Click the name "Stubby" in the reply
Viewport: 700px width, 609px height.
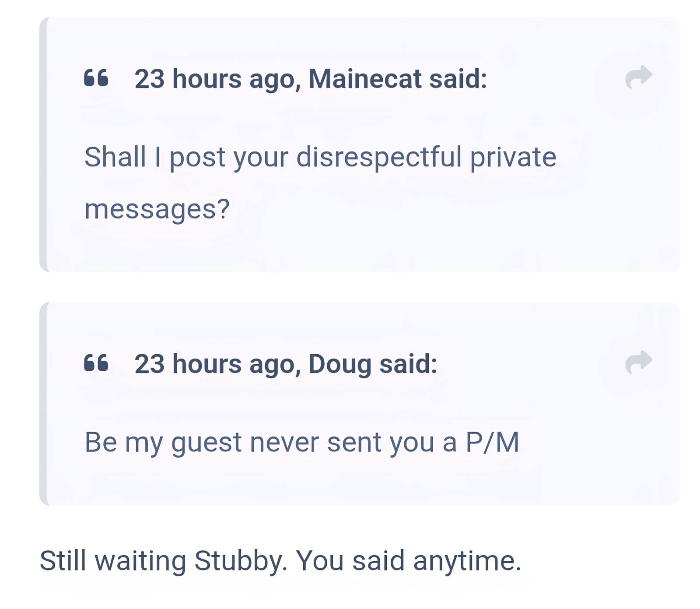point(240,560)
